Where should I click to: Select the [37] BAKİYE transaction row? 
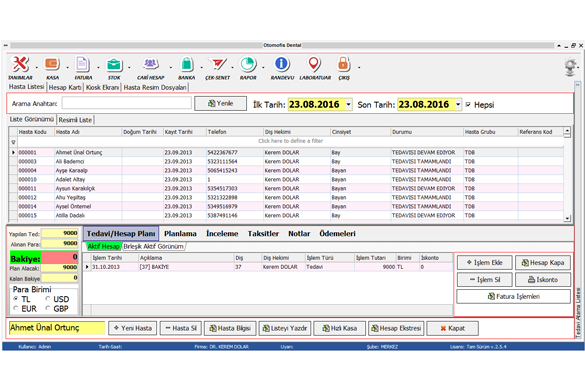268,267
